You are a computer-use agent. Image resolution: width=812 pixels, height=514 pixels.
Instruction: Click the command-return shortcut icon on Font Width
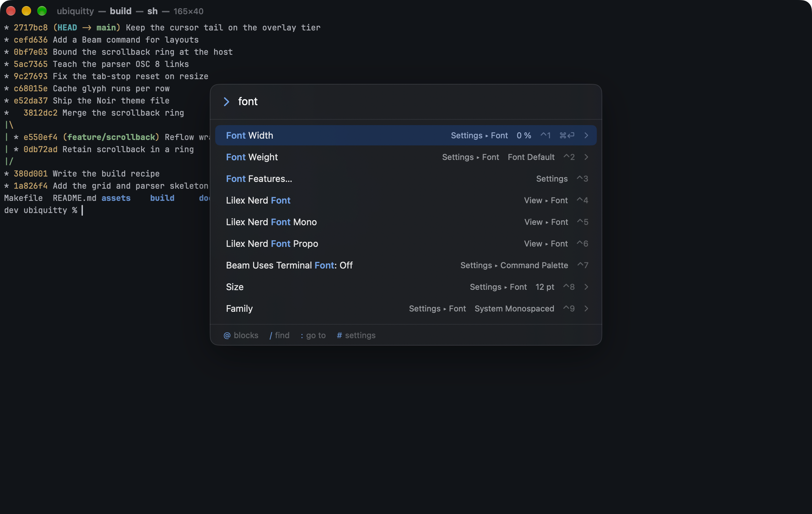coord(567,136)
